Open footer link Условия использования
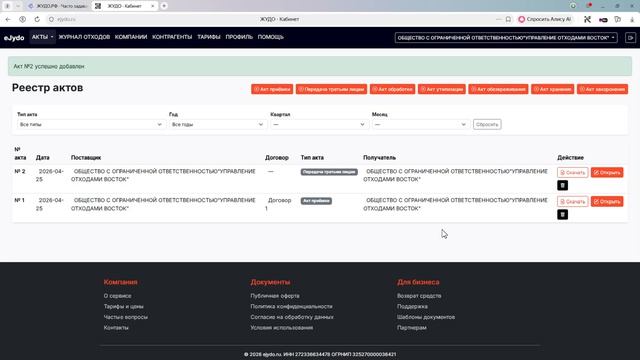The height and width of the screenshot is (360, 640). click(282, 327)
